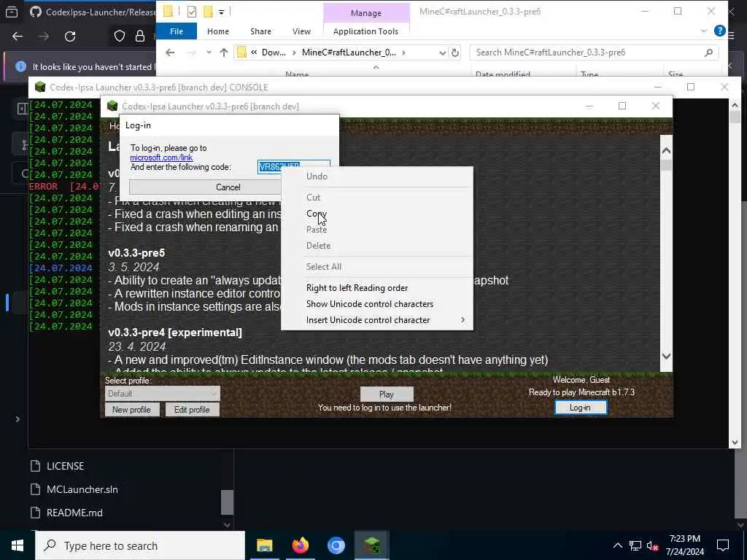747x560 pixels.
Task: Click the network tray icon
Action: tap(635, 545)
